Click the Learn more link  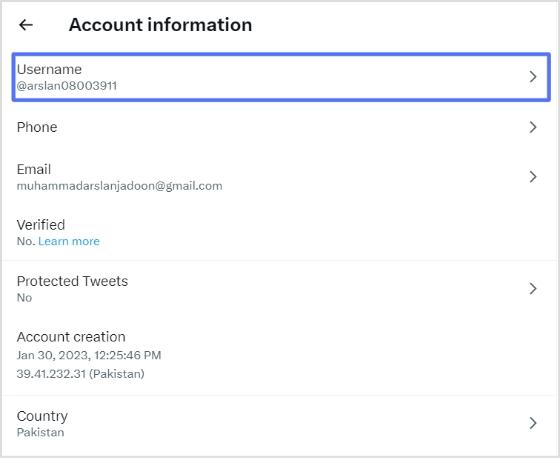69,241
